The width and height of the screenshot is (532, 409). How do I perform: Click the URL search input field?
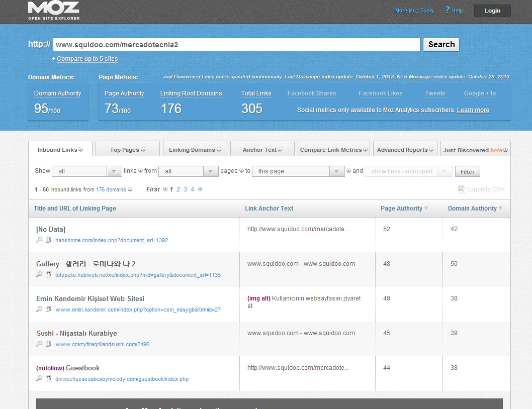click(236, 45)
